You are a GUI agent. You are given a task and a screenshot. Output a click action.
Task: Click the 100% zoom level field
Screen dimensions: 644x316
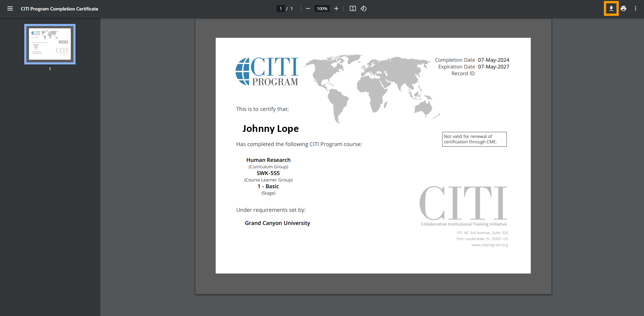pyautogui.click(x=322, y=9)
